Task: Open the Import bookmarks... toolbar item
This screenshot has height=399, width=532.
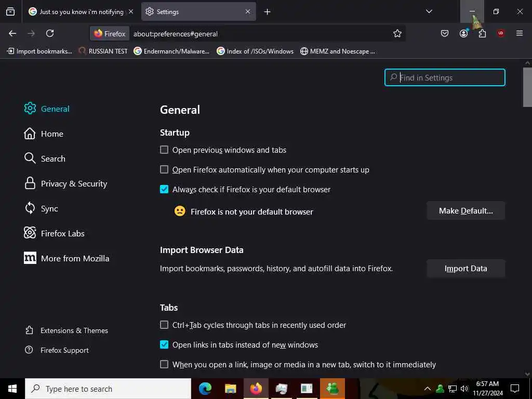Action: click(x=39, y=51)
